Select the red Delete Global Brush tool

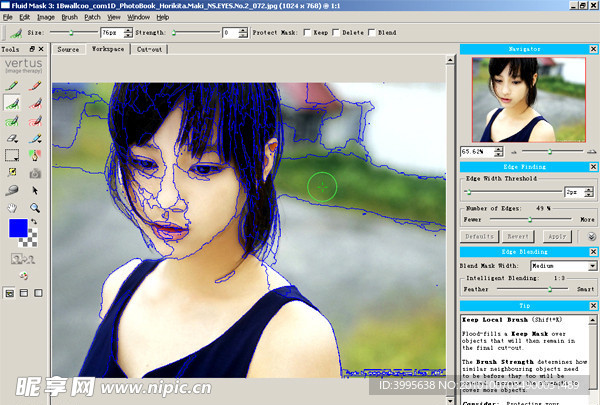tap(35, 121)
